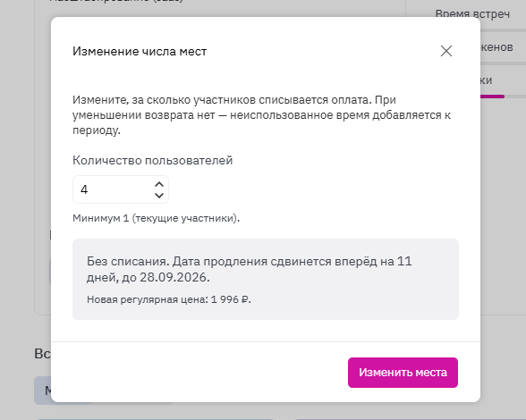Click the Количество пользователей label
The height and width of the screenshot is (420, 526).
coord(153,160)
